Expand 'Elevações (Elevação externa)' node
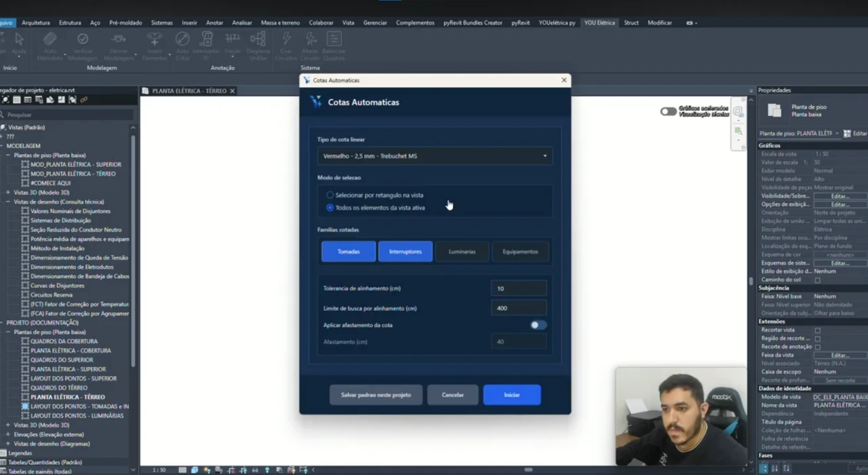This screenshot has height=475, width=868. pos(8,434)
